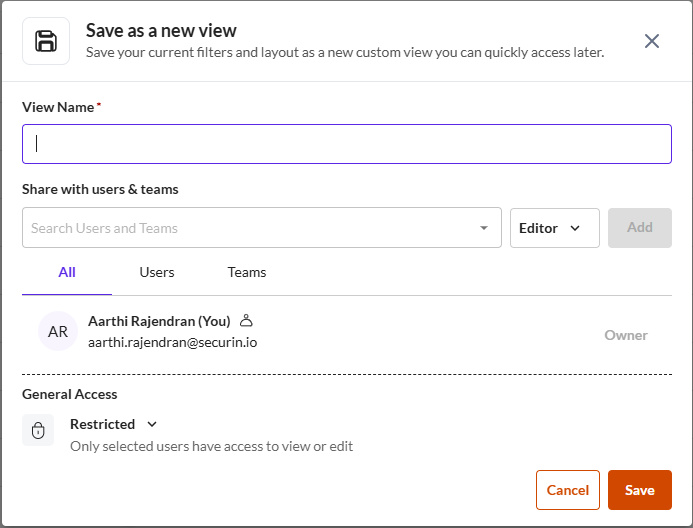
Task: Click the General Access heading
Action: coord(70,394)
